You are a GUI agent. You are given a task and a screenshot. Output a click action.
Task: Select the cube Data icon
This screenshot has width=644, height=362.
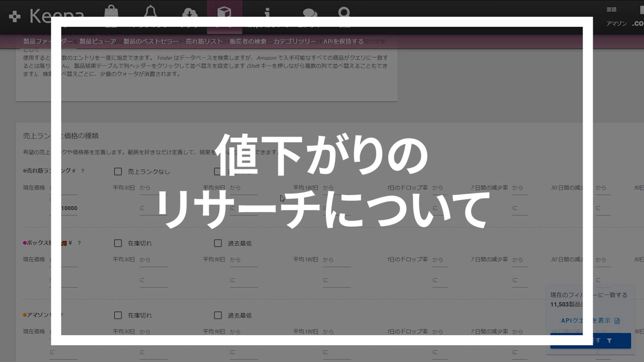coord(224,12)
